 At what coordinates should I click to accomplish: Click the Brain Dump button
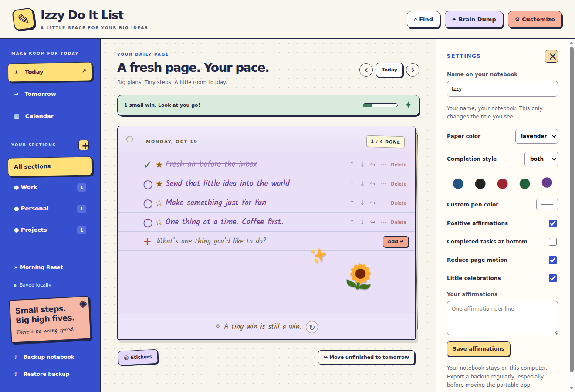tap(474, 20)
